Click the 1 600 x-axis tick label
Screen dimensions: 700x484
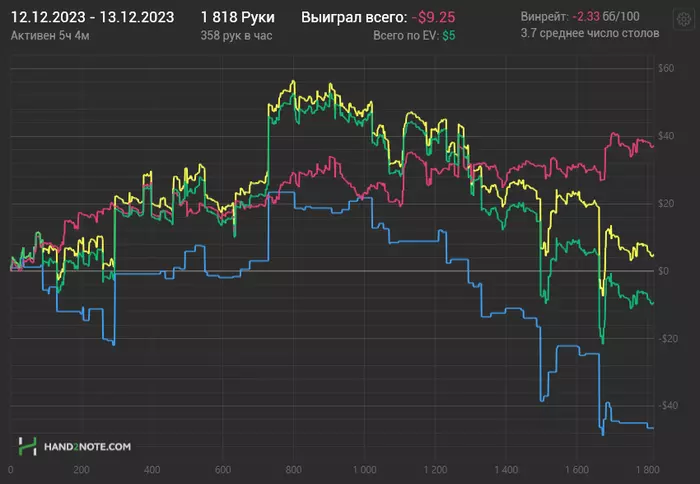click(x=577, y=470)
